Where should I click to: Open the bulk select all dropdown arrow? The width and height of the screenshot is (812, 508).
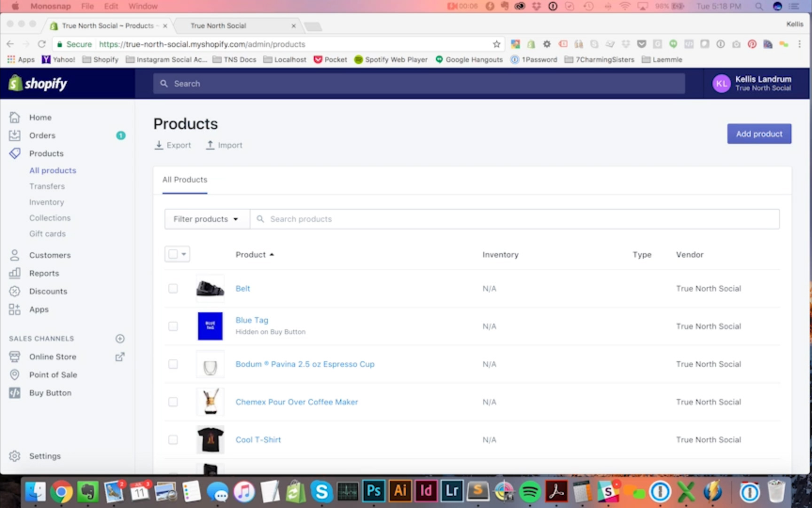(x=184, y=254)
